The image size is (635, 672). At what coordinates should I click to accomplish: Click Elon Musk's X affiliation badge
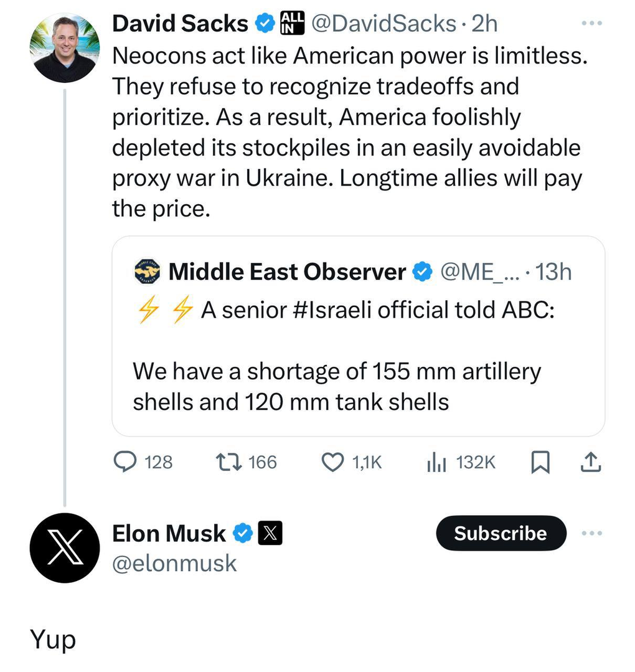pyautogui.click(x=270, y=534)
